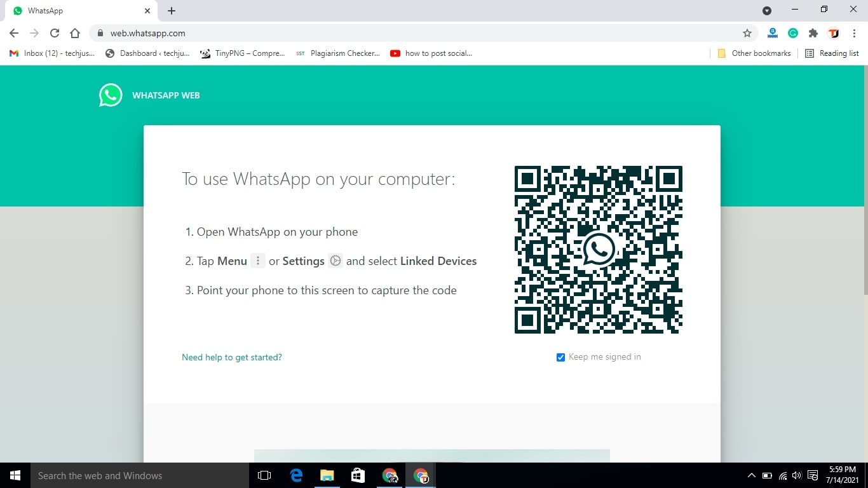Click the Chrome Extensions puzzle icon
The height and width of the screenshot is (488, 868).
pyautogui.click(x=813, y=33)
